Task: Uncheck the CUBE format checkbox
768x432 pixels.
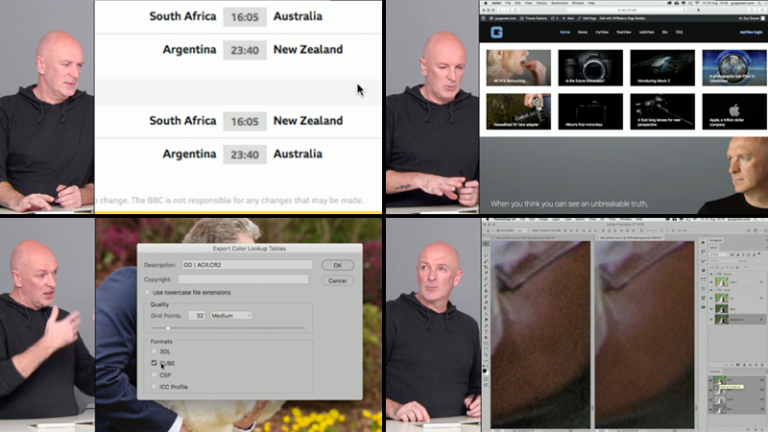Action: point(154,364)
